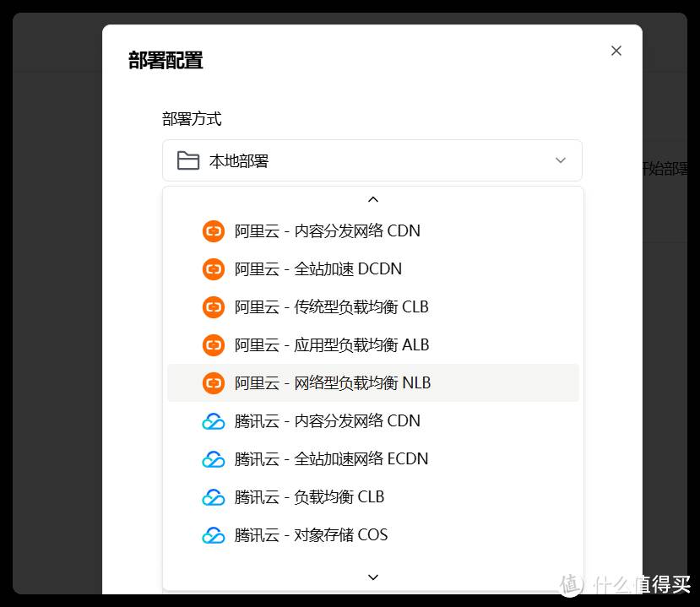Choose 阿里云 - 应用型负载均衡 ALB

372,345
